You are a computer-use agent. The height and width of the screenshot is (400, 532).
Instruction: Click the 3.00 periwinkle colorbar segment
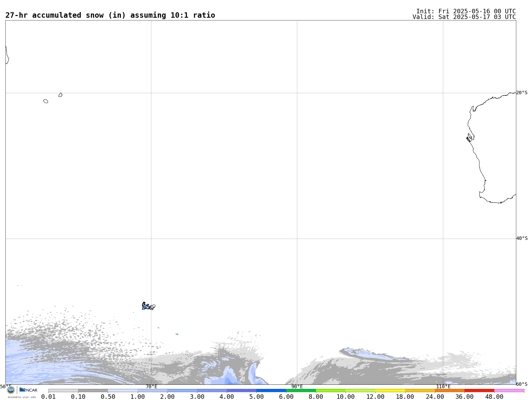pyautogui.click(x=212, y=391)
